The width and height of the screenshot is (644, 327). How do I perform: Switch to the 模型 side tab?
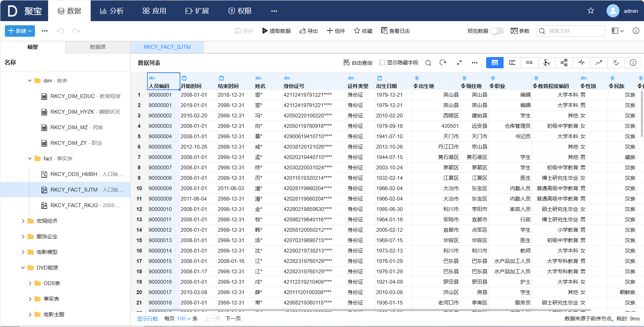pos(33,47)
